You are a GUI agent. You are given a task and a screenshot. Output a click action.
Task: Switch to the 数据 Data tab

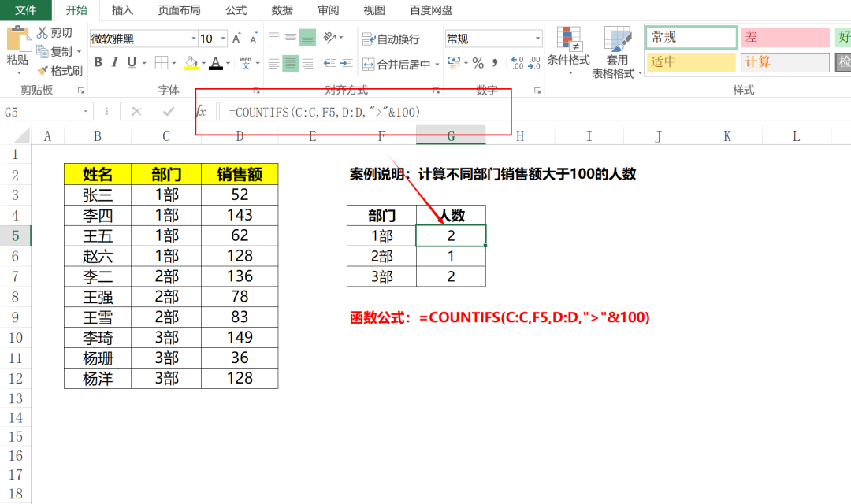(x=282, y=9)
